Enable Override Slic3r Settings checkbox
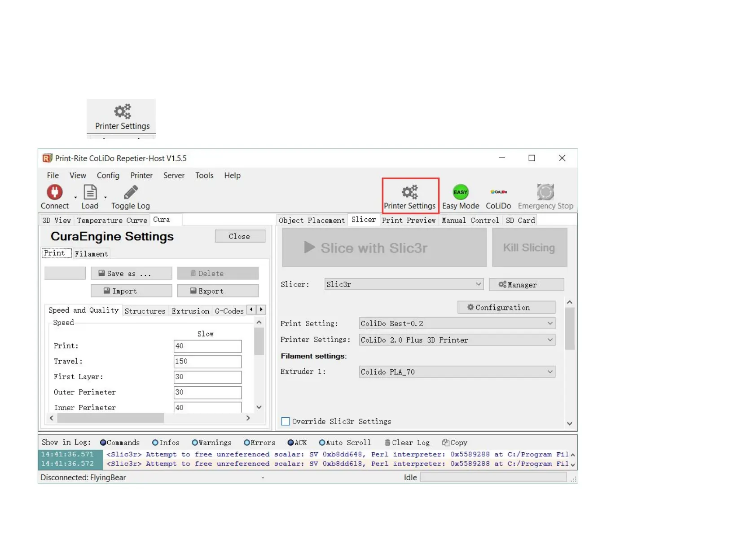 (x=286, y=421)
